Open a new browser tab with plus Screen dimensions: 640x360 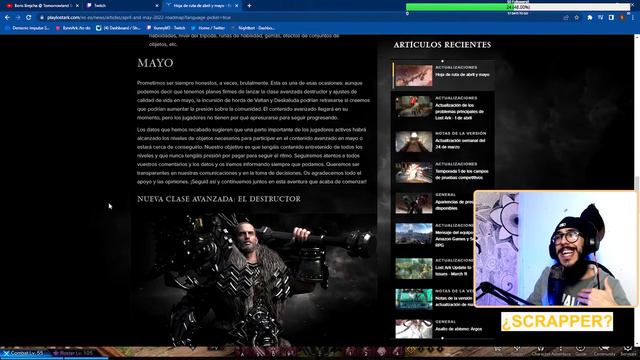tap(249, 6)
